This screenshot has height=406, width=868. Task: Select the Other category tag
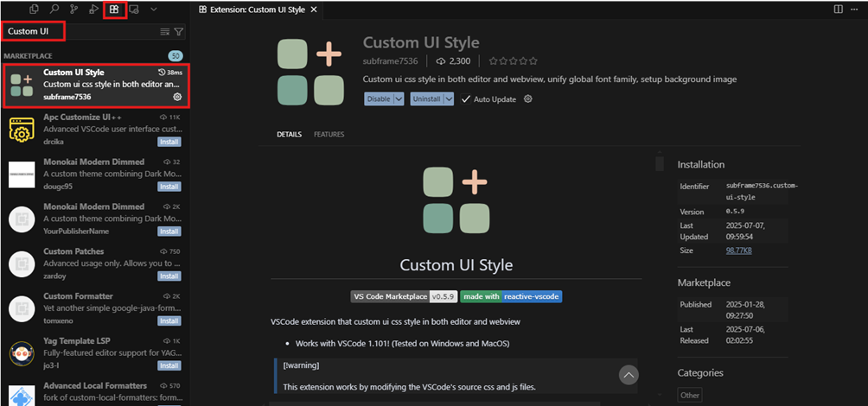click(690, 395)
